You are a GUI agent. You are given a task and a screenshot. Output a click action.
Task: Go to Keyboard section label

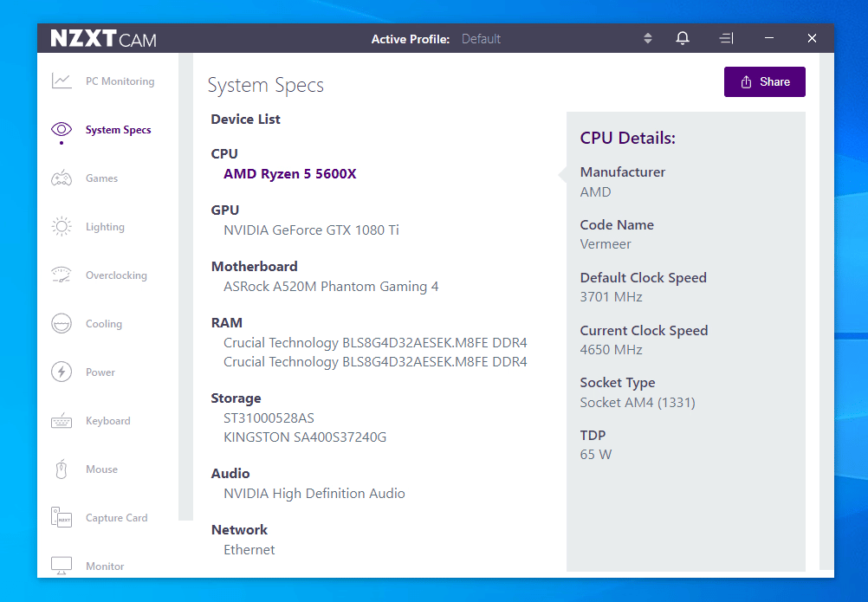[108, 421]
